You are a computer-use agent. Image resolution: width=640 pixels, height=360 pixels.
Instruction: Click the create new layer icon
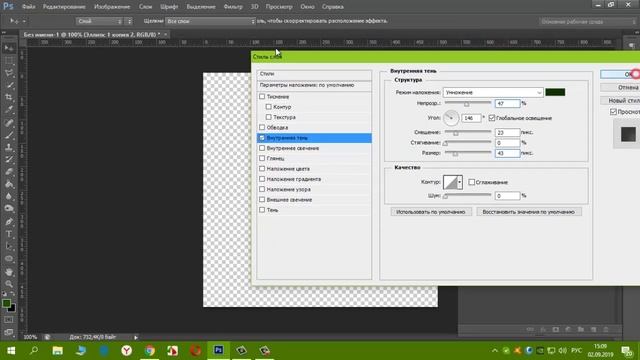tap(593, 329)
